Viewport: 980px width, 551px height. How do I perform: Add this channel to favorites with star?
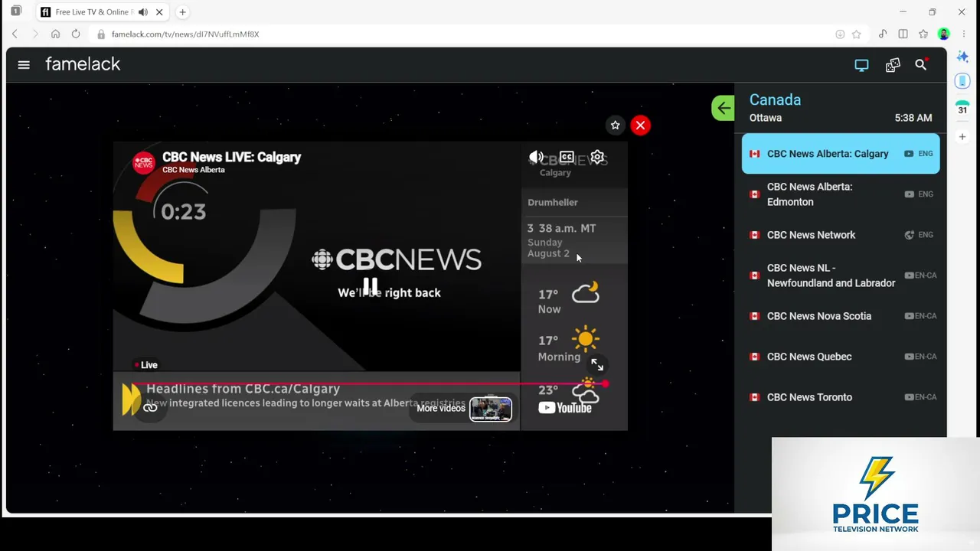pos(615,126)
